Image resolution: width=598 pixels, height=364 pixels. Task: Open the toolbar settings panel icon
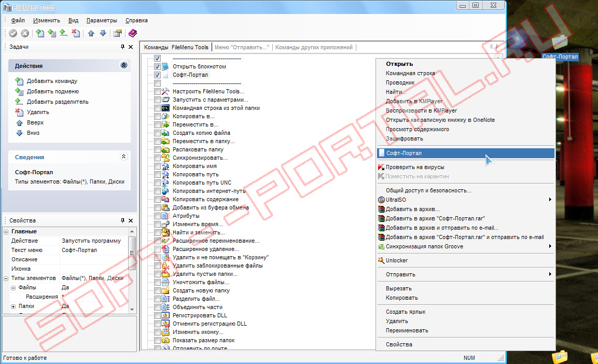tap(117, 34)
